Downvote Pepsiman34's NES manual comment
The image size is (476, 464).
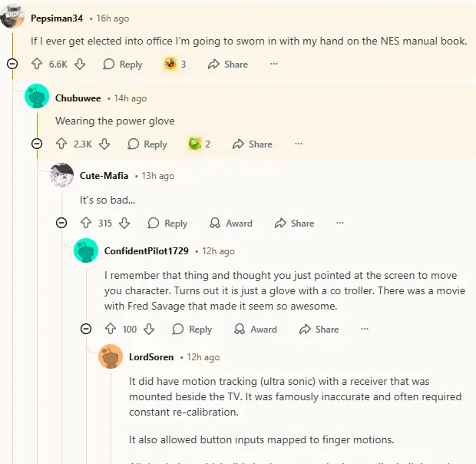coord(80,65)
